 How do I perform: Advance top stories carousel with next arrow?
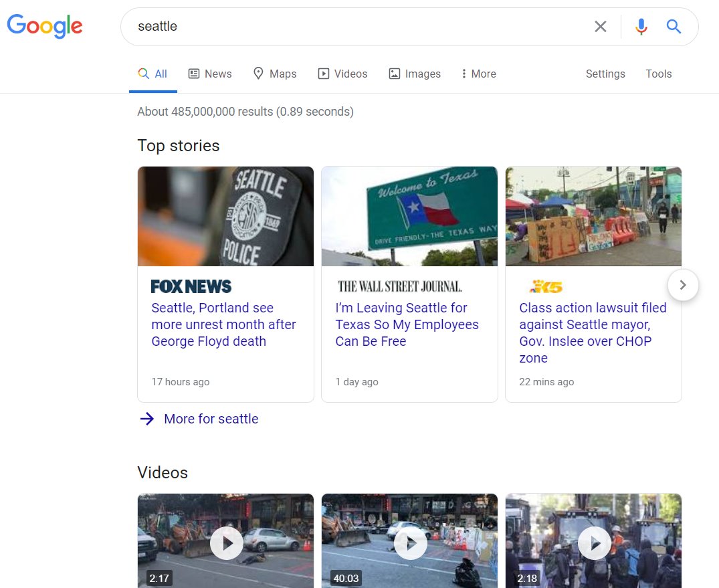pos(683,285)
